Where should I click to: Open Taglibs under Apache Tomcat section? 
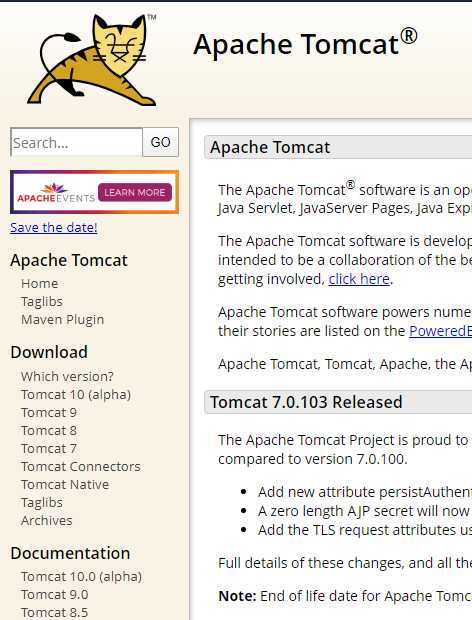point(42,302)
